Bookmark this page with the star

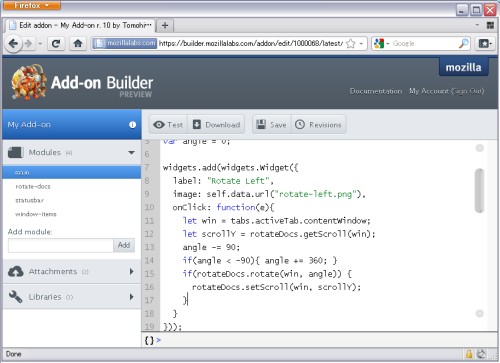tap(351, 44)
